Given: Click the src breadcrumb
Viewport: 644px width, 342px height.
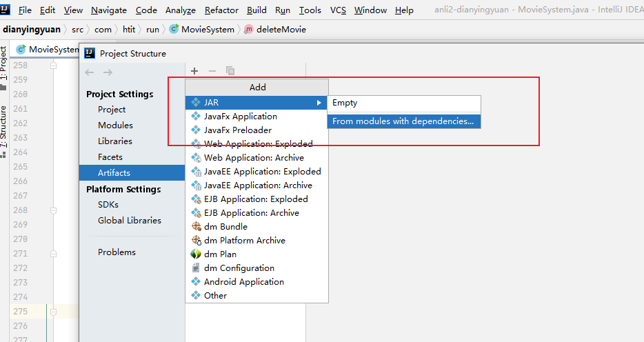Looking at the screenshot, I should point(77,30).
